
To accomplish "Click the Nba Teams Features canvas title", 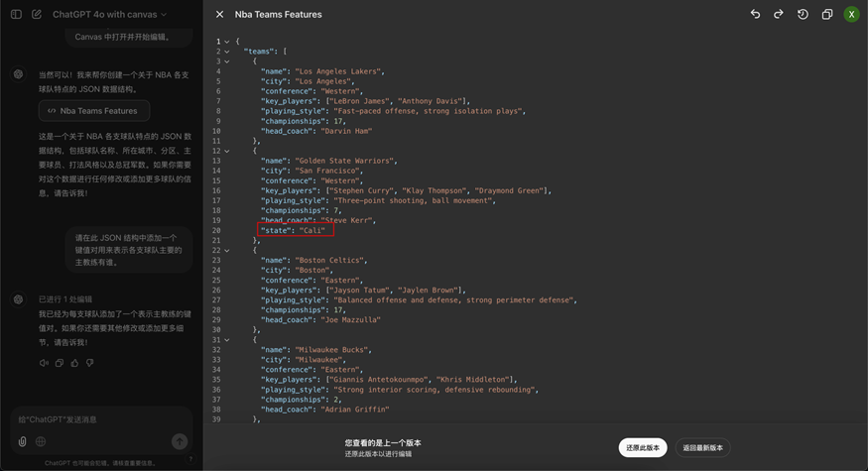I will point(278,15).
